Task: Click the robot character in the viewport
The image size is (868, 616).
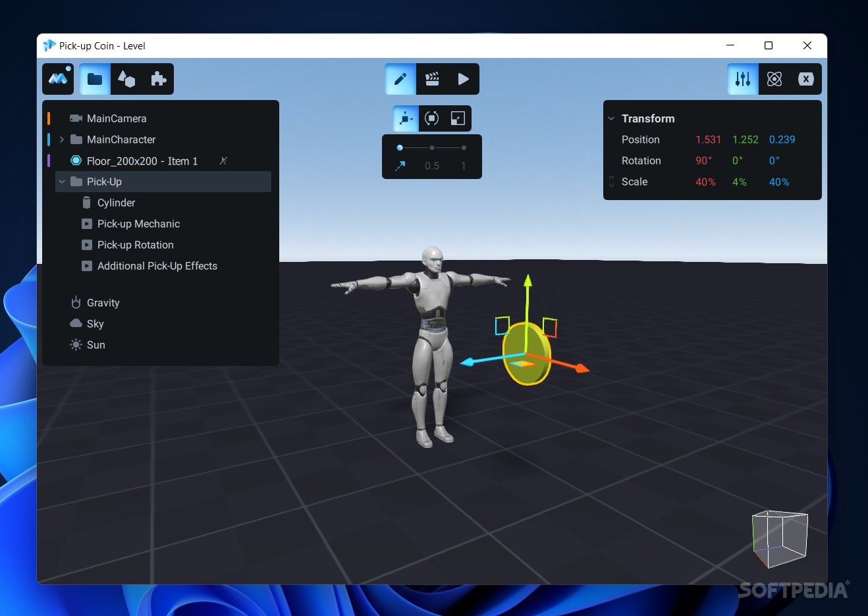Action: (431, 346)
